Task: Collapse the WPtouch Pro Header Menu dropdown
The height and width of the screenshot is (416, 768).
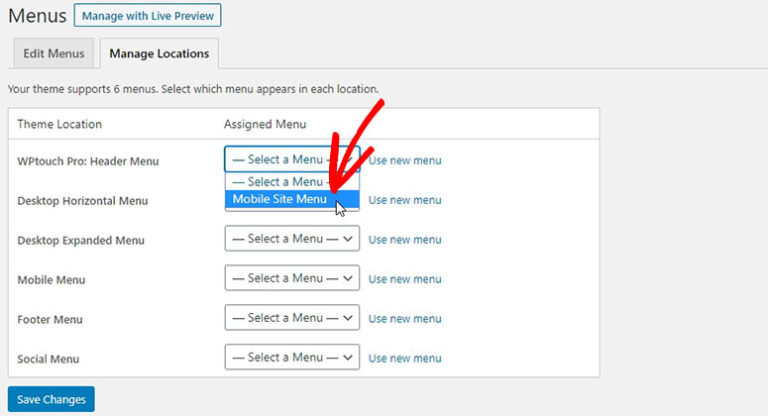Action: pos(291,160)
